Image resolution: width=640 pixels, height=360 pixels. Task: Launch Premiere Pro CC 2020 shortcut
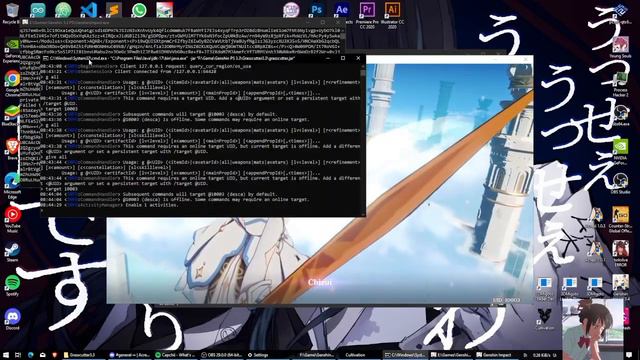point(367,15)
